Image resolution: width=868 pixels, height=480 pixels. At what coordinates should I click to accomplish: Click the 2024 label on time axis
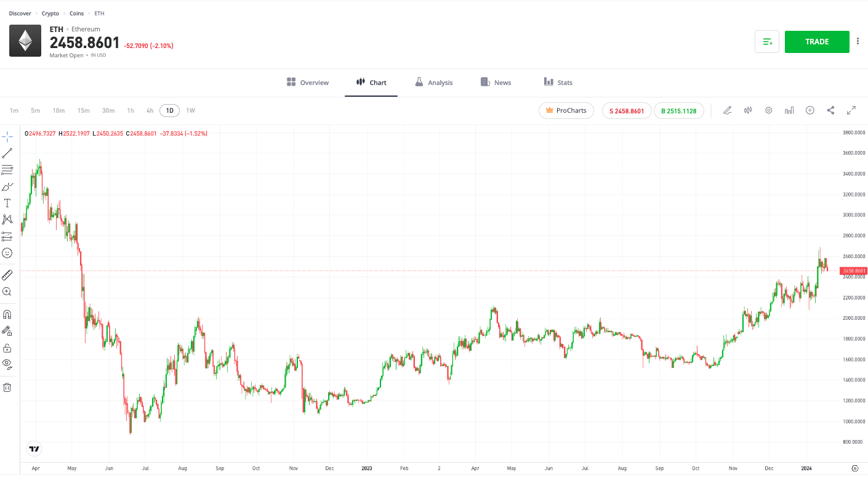point(807,469)
